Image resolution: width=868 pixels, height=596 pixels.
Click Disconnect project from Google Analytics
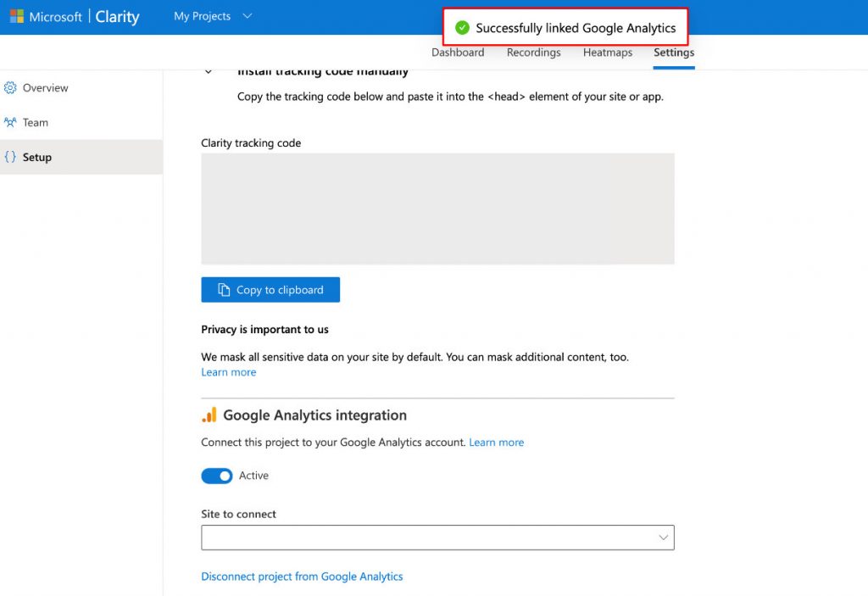[302, 576]
